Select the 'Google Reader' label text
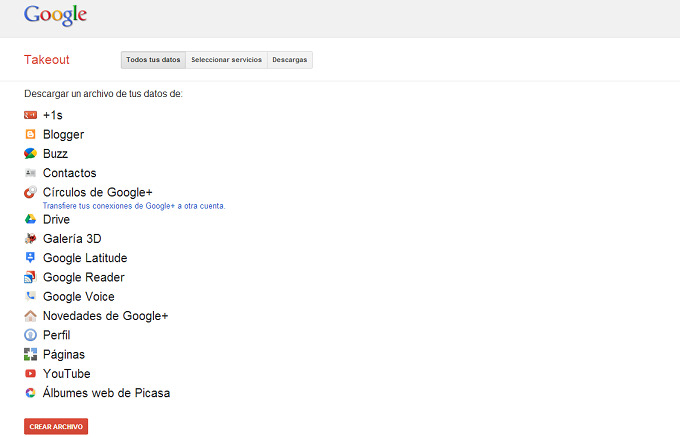680x437 pixels. (x=84, y=277)
